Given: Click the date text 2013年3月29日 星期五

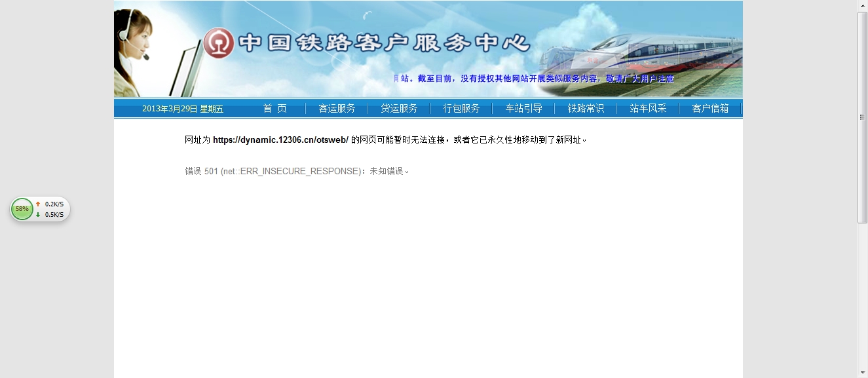Looking at the screenshot, I should click(183, 109).
